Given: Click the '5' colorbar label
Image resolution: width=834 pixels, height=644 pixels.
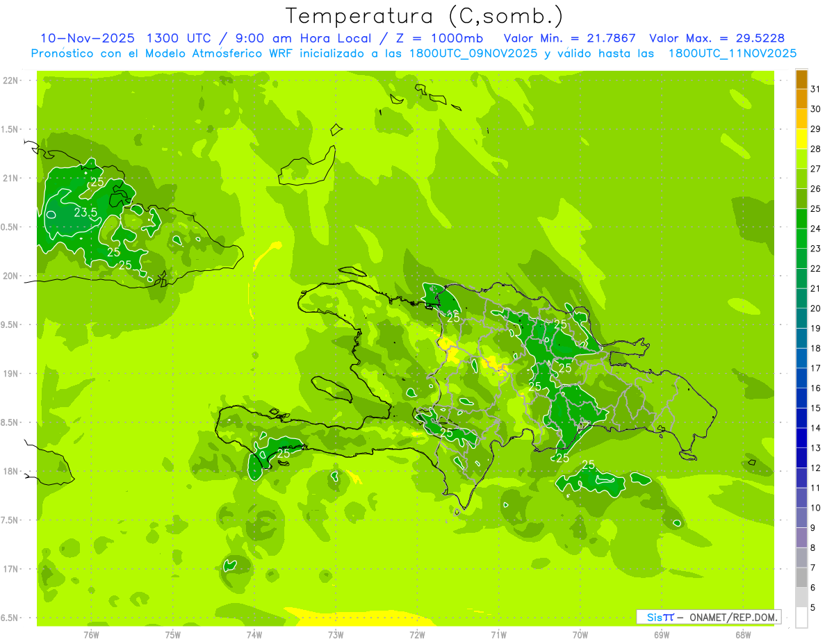Looking at the screenshot, I should point(813,608).
